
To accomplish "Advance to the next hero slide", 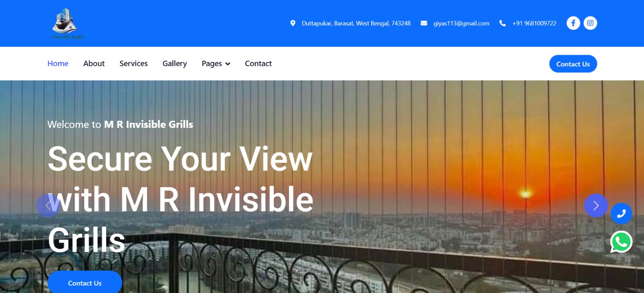I will (596, 206).
